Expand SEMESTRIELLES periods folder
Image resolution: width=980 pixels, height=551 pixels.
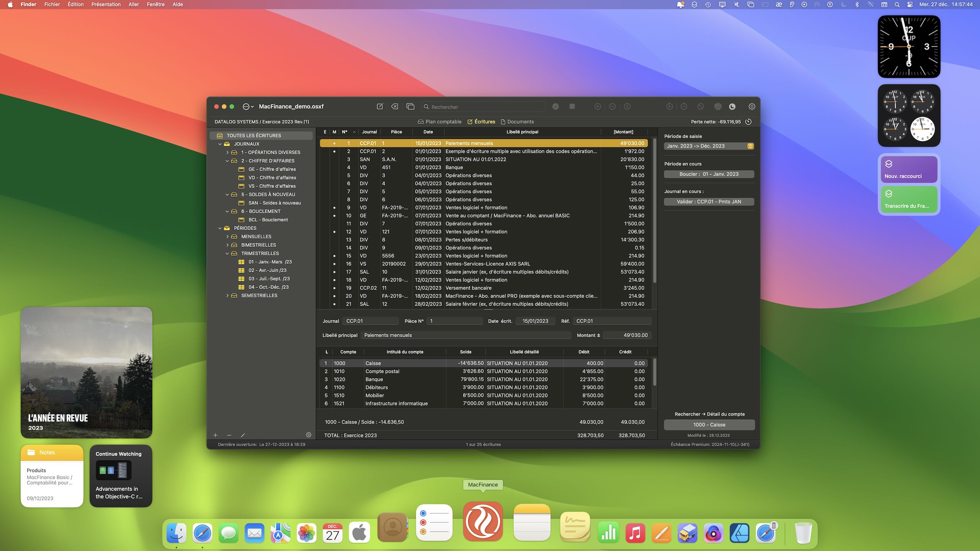click(x=227, y=295)
